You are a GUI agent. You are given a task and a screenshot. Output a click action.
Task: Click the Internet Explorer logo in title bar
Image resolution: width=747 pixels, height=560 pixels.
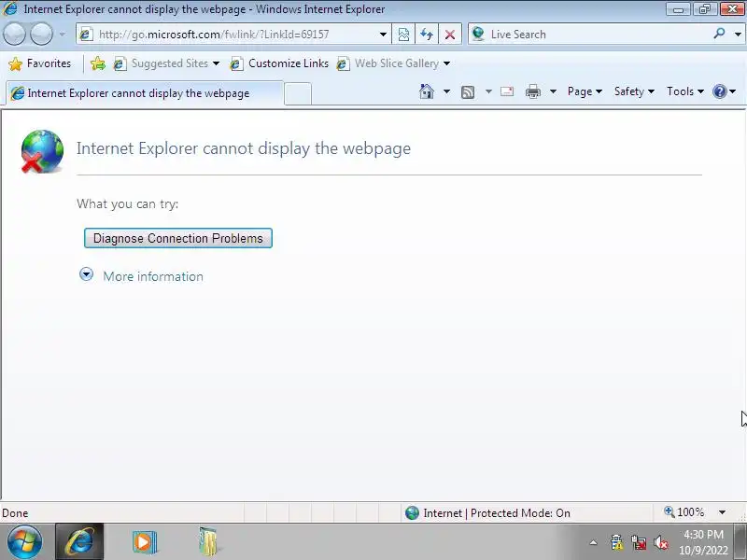(x=10, y=8)
